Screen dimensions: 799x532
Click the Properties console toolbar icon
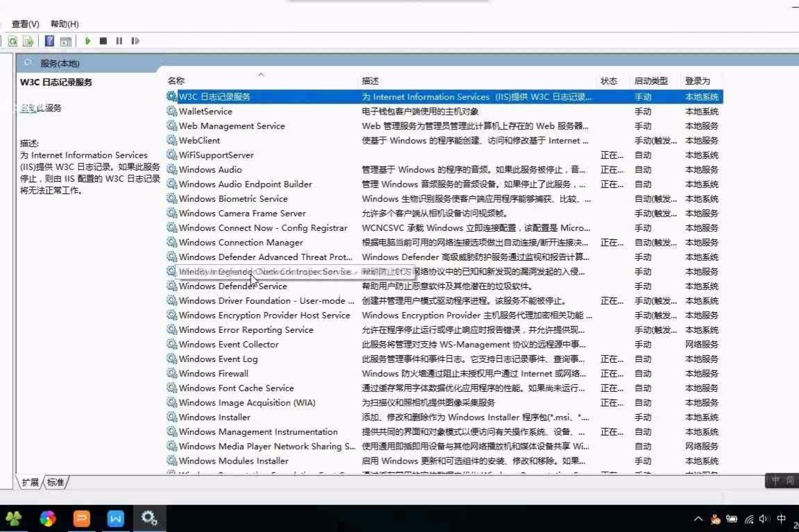66,41
